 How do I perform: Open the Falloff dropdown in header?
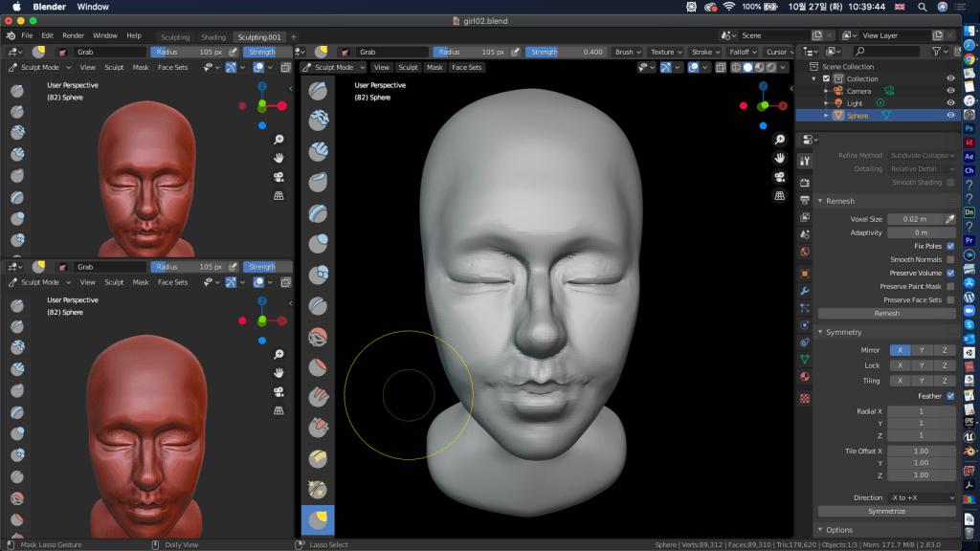[742, 52]
